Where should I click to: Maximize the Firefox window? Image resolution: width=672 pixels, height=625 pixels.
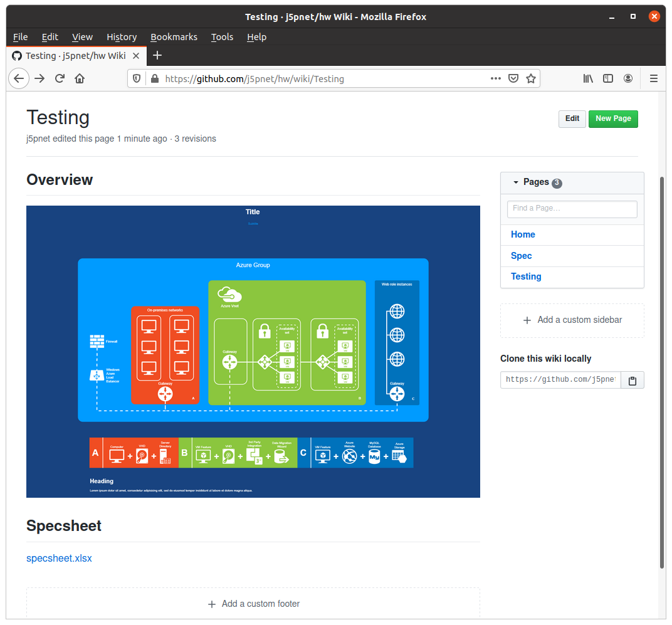(x=633, y=17)
